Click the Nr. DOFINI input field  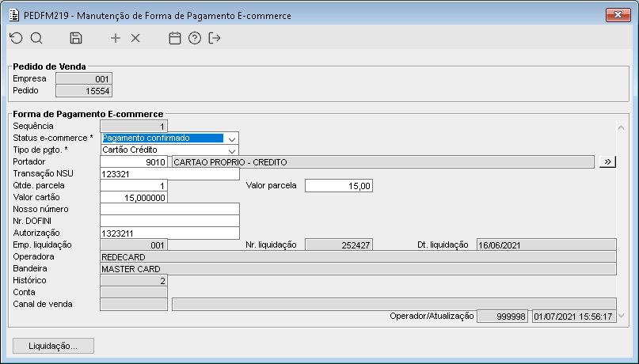(x=169, y=222)
